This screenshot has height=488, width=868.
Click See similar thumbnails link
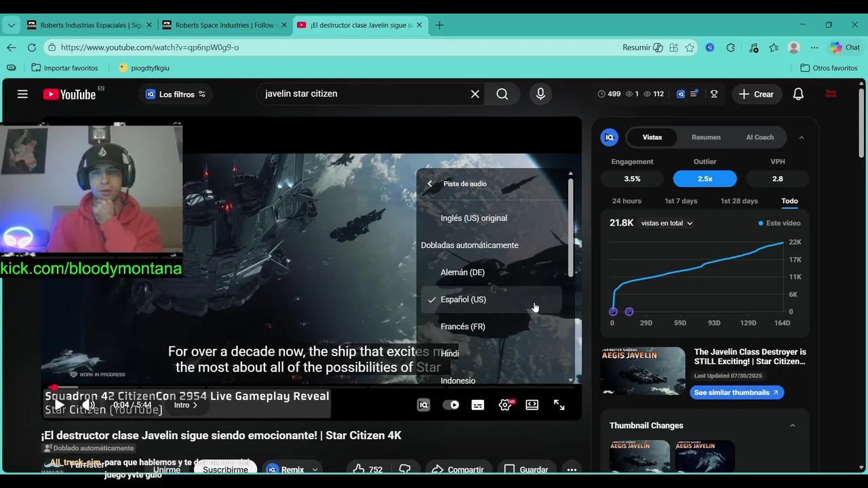tap(736, 392)
